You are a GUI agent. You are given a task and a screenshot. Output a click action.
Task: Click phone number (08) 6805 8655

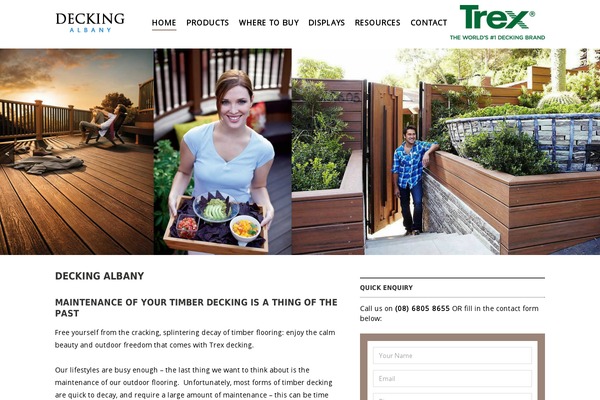point(422,309)
